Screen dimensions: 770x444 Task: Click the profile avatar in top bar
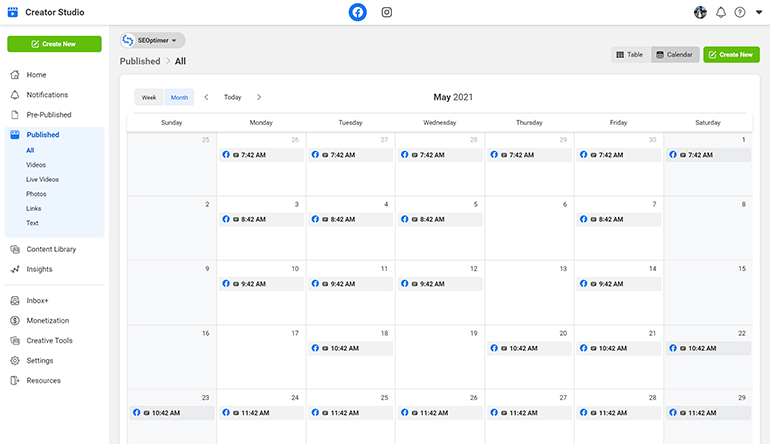(700, 12)
